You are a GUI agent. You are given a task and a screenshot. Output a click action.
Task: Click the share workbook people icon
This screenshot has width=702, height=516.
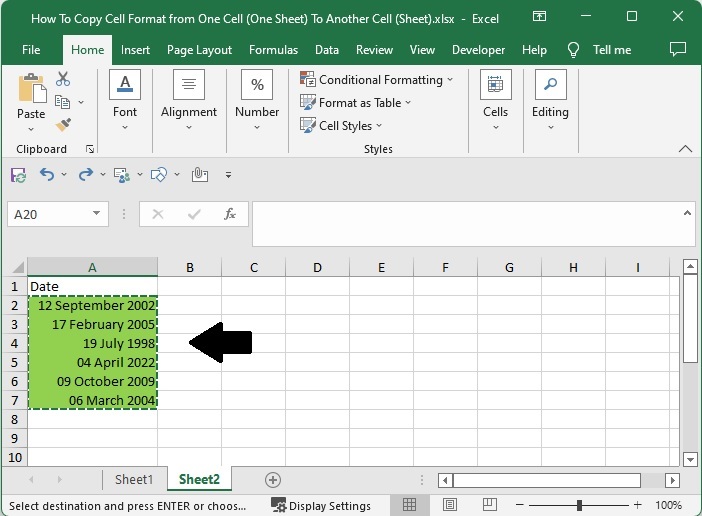tap(122, 175)
